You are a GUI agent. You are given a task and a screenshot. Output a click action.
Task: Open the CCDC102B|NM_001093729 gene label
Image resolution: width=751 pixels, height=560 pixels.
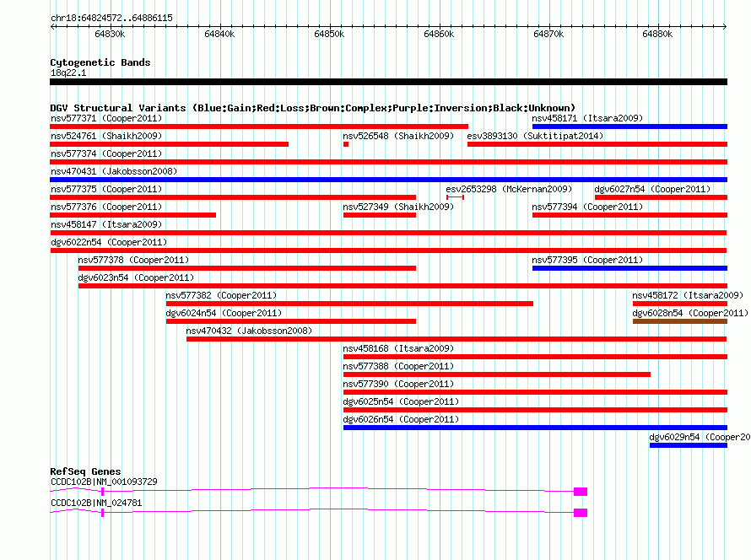point(104,482)
